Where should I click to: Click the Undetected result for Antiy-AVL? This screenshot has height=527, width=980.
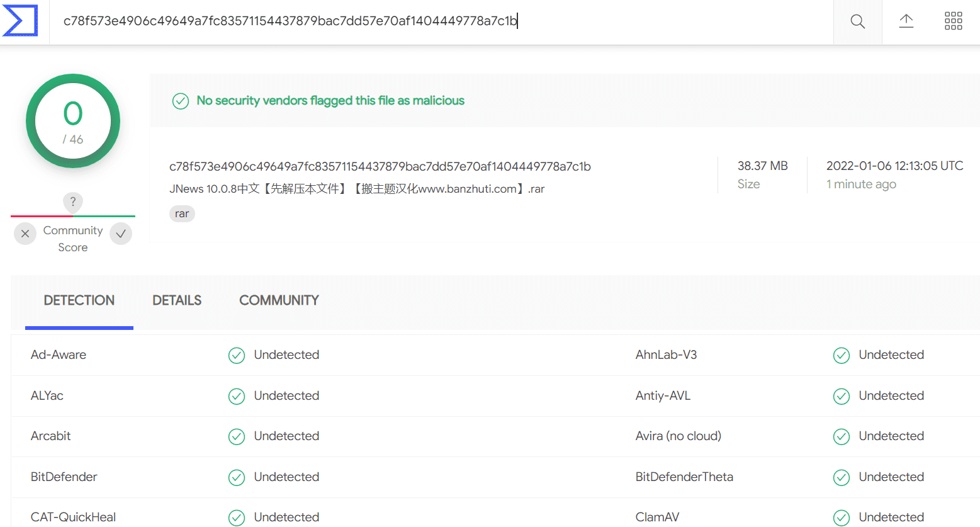(892, 395)
